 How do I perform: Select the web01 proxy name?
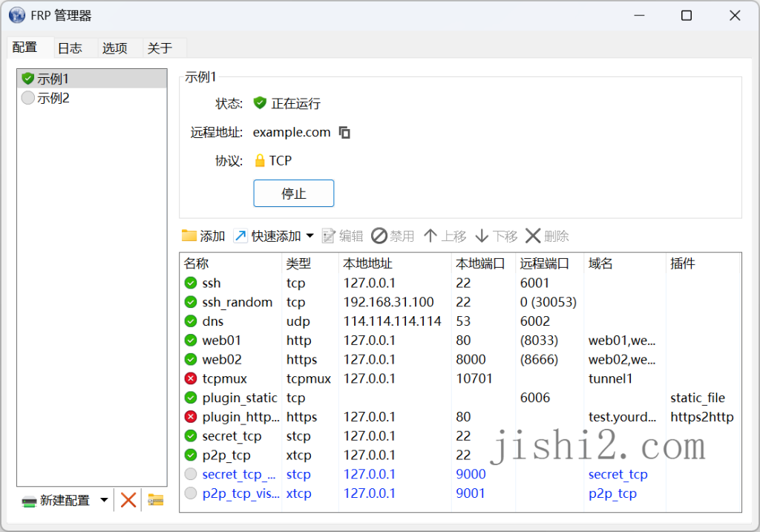(x=221, y=341)
